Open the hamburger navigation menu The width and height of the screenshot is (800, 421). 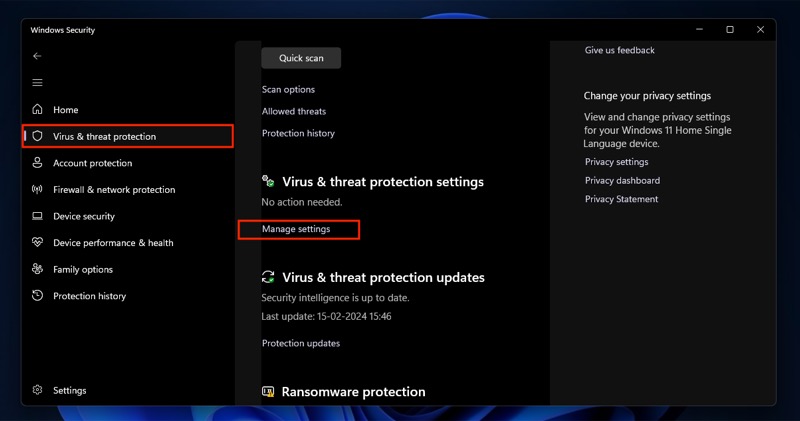click(x=37, y=83)
